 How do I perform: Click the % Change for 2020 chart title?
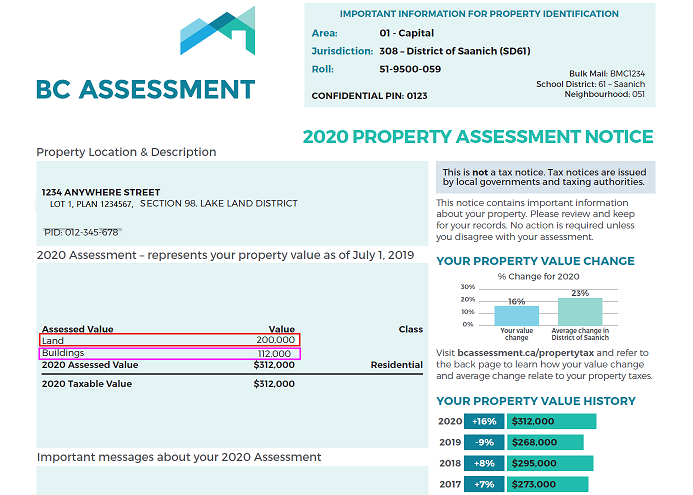[x=538, y=277]
